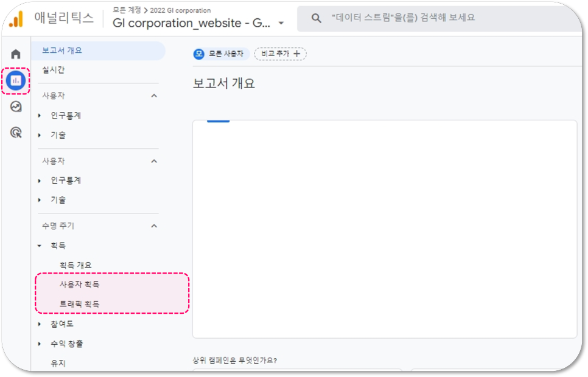Click the 2022 GI corporation breadcrumb

coord(180,10)
